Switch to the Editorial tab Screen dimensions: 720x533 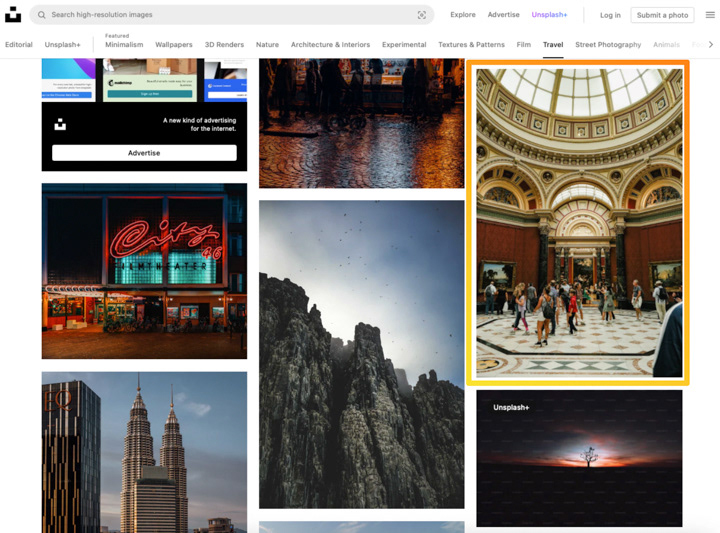(x=19, y=45)
